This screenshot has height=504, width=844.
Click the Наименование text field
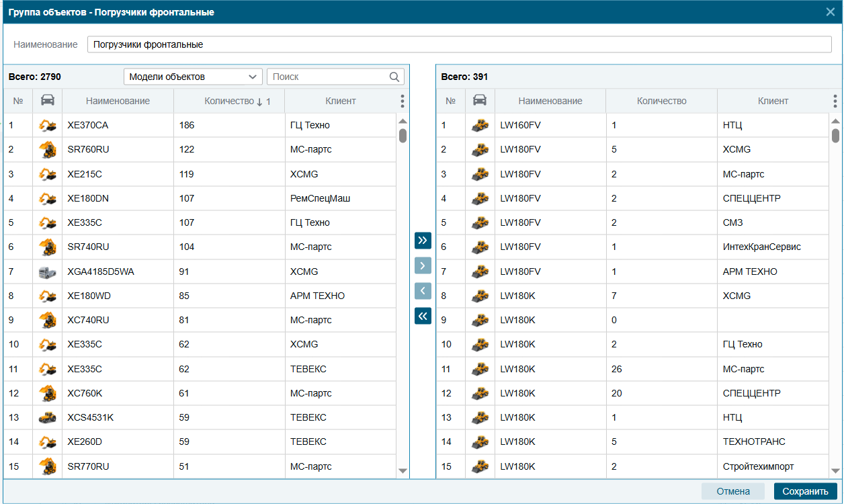pos(459,44)
